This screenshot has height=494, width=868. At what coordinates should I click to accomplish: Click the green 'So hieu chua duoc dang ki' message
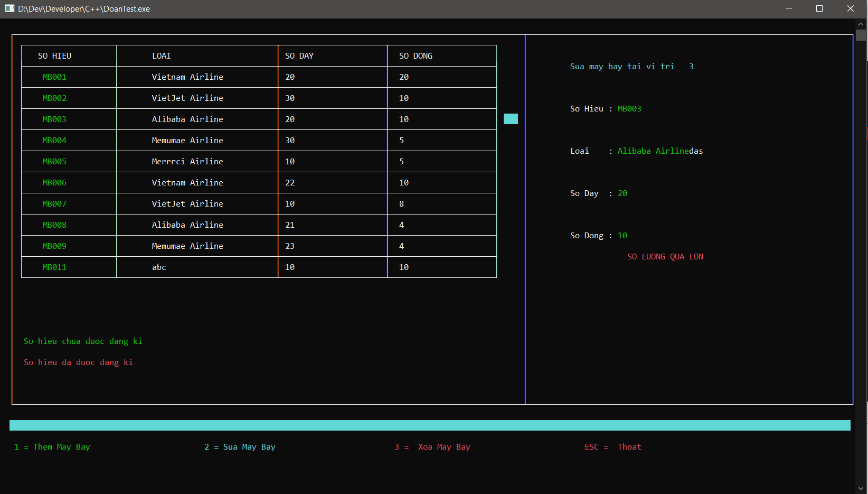pyautogui.click(x=83, y=341)
